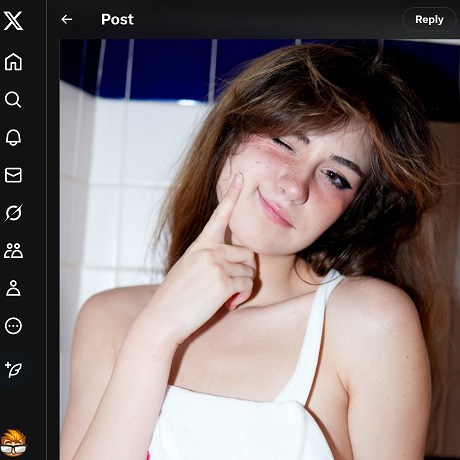Open Messages envelope icon
Screen dimensions: 460x460
[13, 175]
